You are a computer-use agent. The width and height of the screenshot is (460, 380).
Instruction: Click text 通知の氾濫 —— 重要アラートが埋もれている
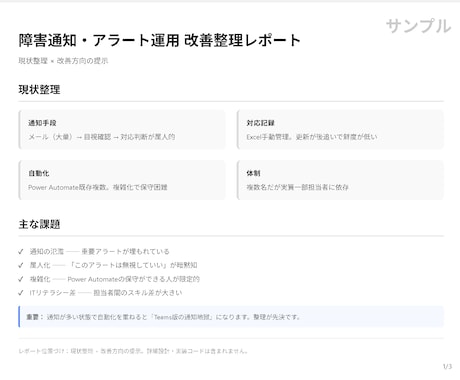[100, 251]
